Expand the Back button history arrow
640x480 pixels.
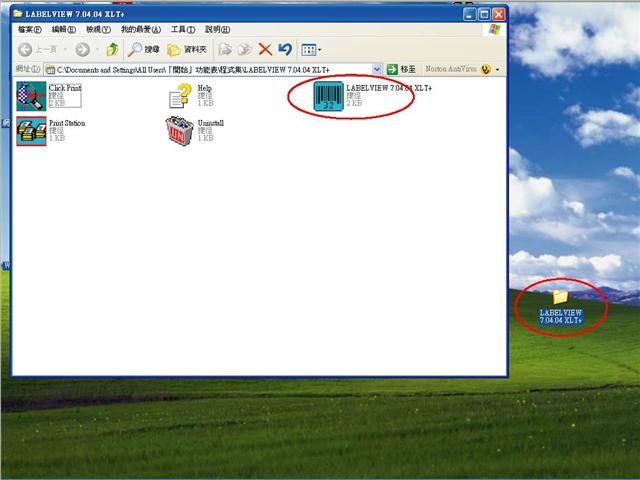tap(65, 50)
